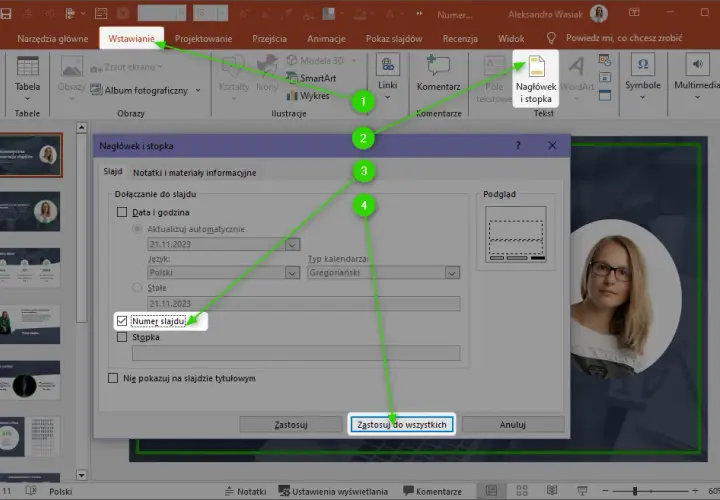This screenshot has width=720, height=500.
Task: Switch to Normal view icon in status bar
Action: 491,491
